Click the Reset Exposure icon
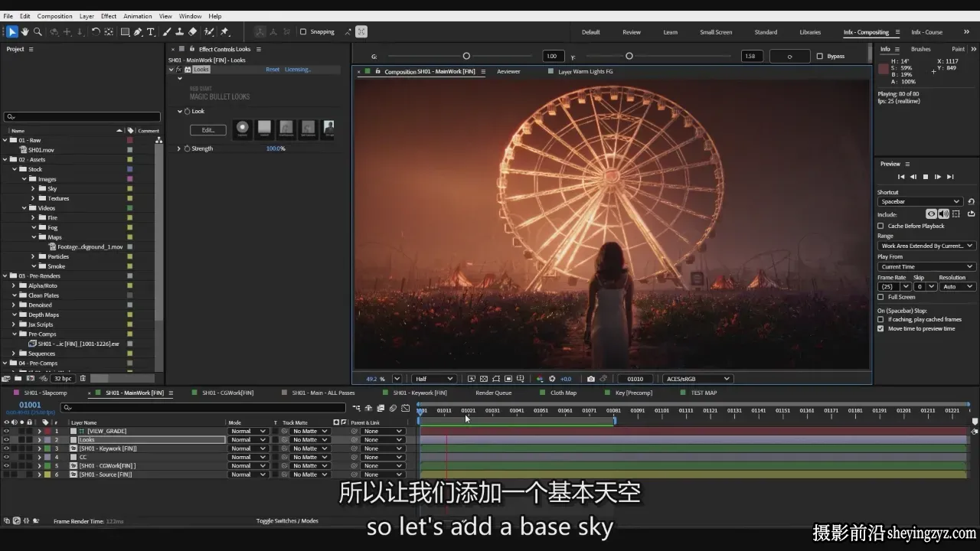980x551 pixels. coord(552,379)
